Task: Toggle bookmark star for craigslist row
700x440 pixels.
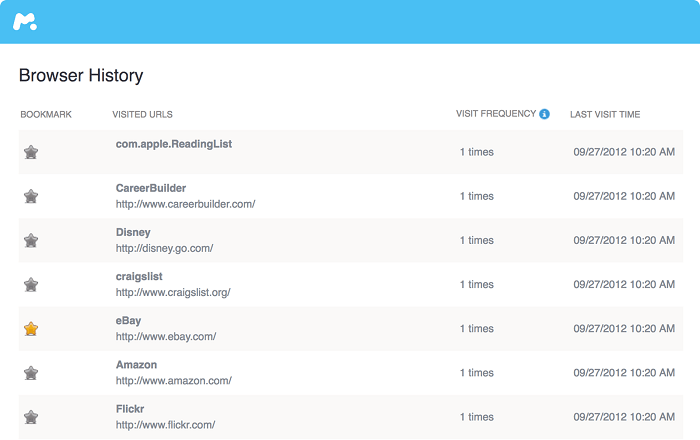Action: click(31, 285)
